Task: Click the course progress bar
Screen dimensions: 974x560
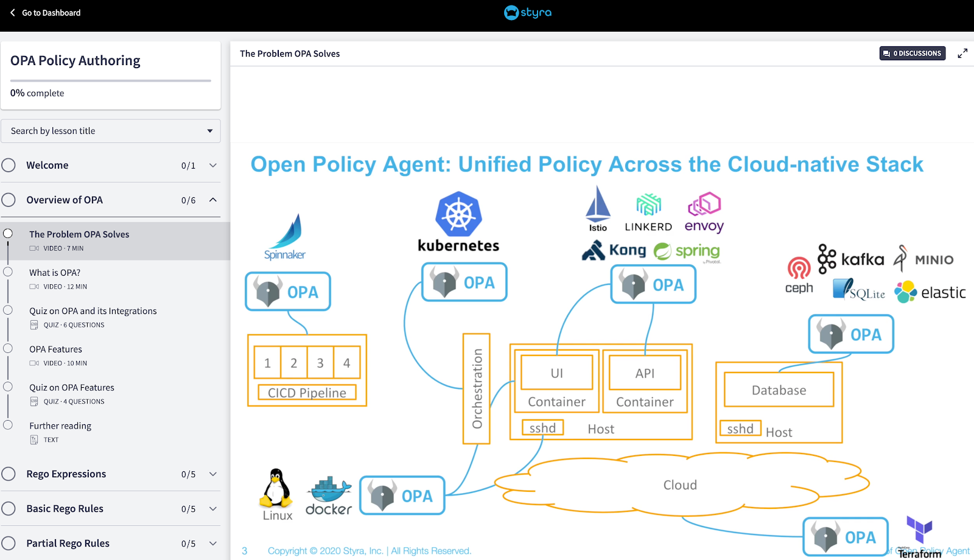Action: click(x=111, y=80)
